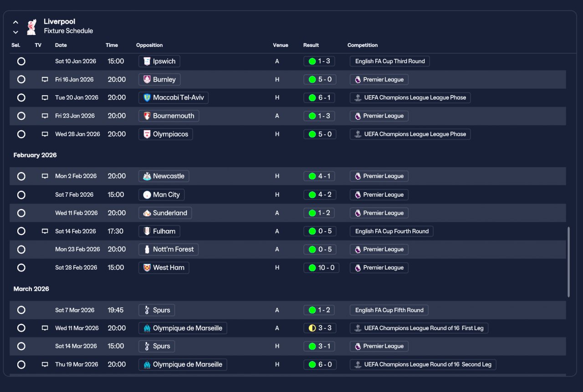Viewport: 583px width, 392px height.
Task: Sort by the Opposition column header
Action: [149, 45]
